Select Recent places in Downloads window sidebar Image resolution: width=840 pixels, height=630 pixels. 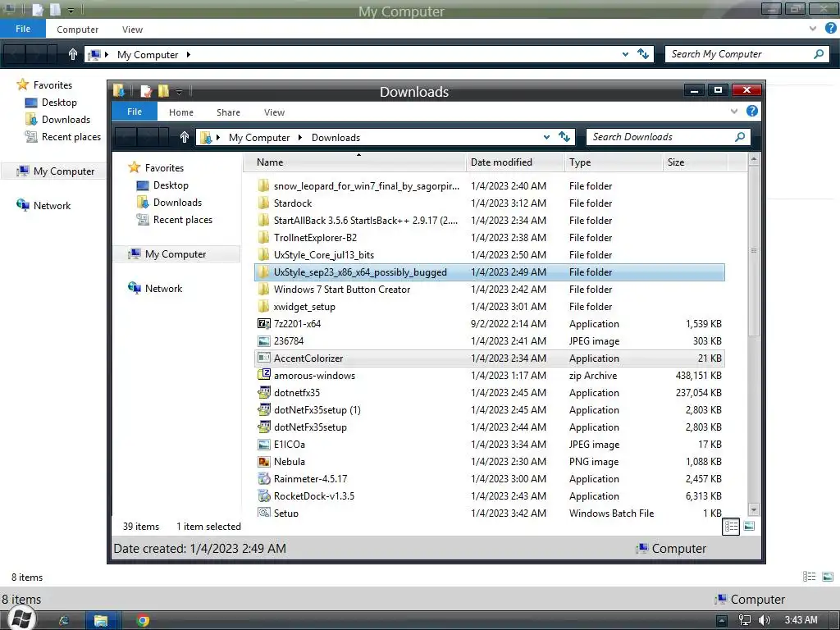click(183, 220)
